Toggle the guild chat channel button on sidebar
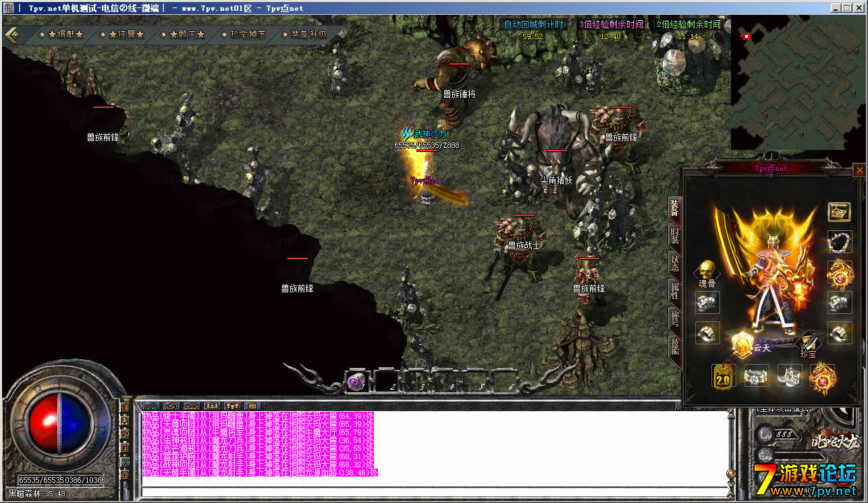The height and width of the screenshot is (503, 868). coord(125,435)
